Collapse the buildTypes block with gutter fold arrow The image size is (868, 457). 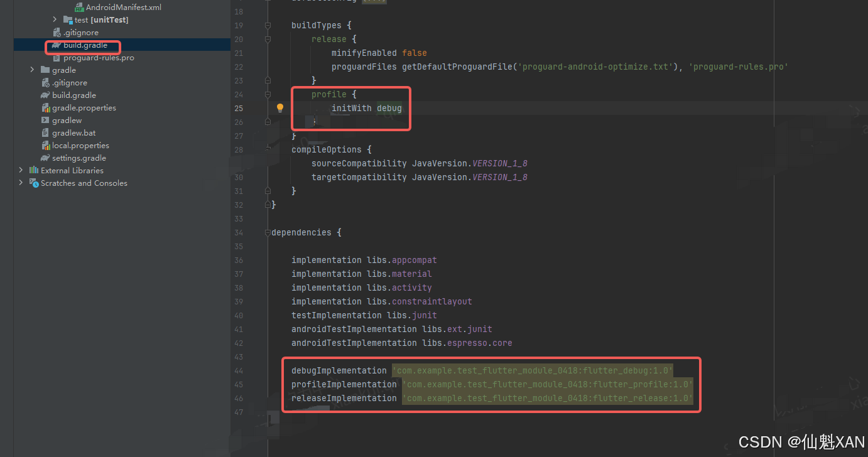268,25
